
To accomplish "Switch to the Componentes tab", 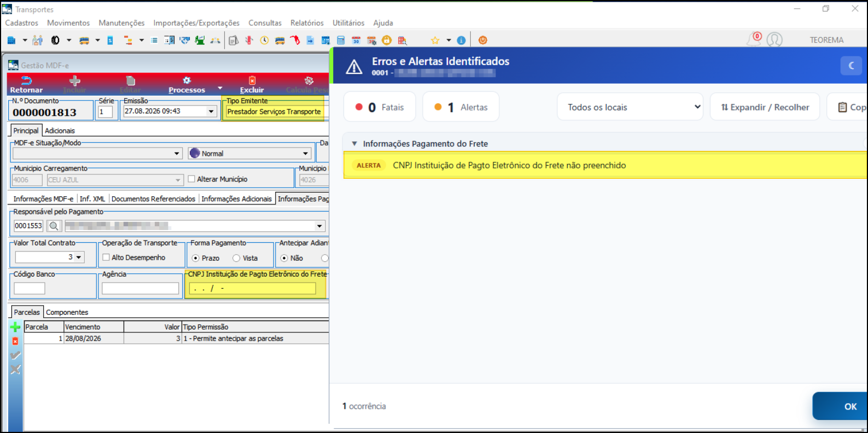I will pos(67,312).
